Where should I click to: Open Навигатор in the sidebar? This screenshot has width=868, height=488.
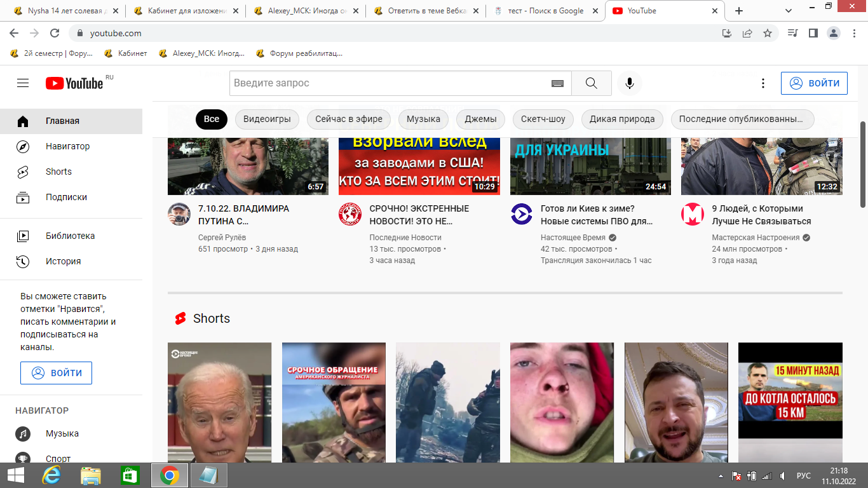(x=71, y=146)
